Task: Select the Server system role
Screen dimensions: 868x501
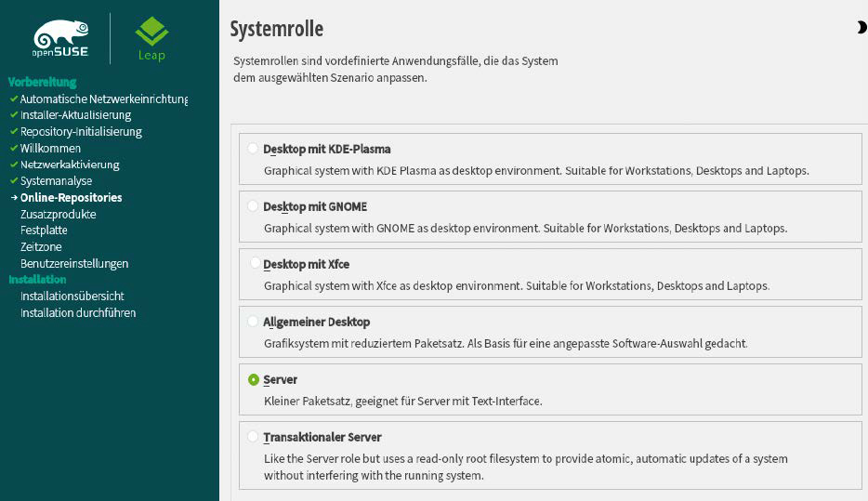Action: pyautogui.click(x=253, y=379)
